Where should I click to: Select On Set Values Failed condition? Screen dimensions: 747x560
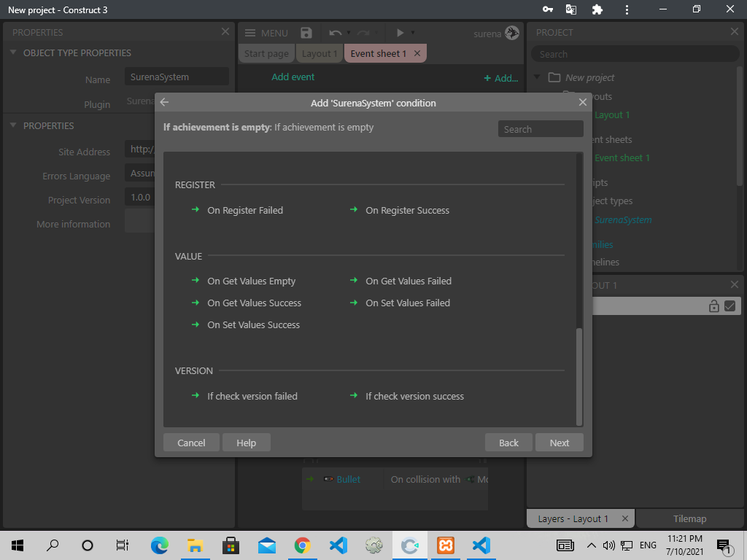click(x=408, y=303)
